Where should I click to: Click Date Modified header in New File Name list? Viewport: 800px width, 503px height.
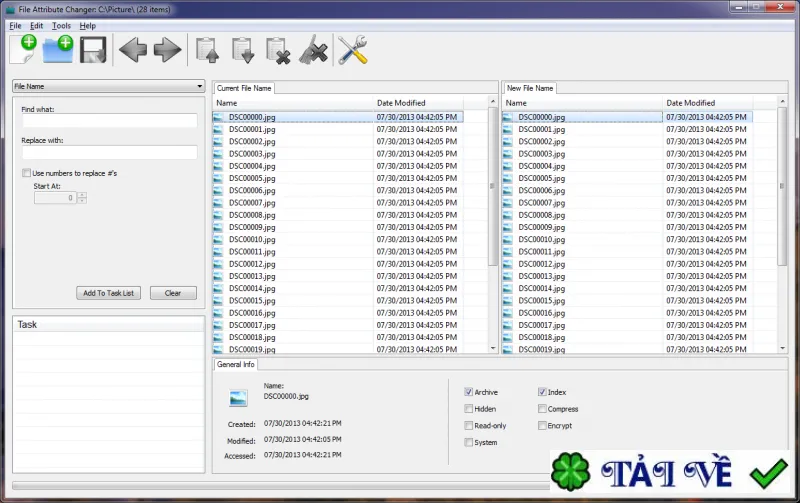coord(708,103)
